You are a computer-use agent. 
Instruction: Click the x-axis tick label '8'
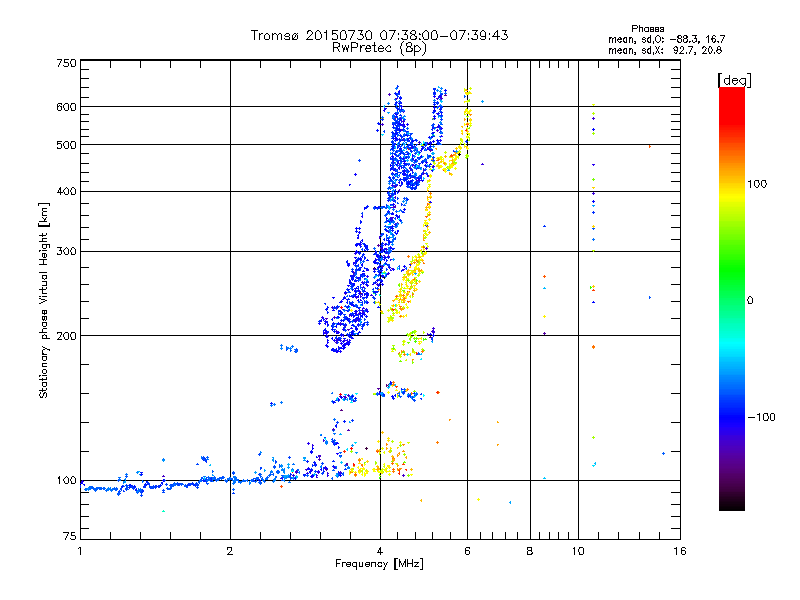pyautogui.click(x=530, y=551)
